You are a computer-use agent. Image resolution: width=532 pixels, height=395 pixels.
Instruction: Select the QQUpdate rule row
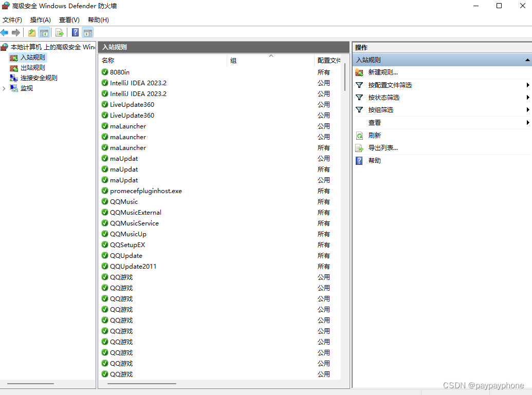pos(221,255)
